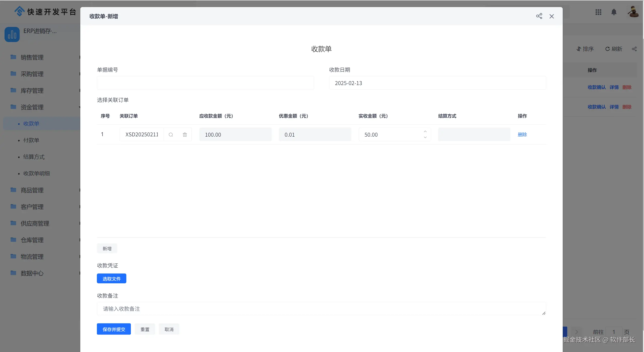Open the apps grid icon in the top bar
Screen dimensions: 644x352
coord(598,12)
